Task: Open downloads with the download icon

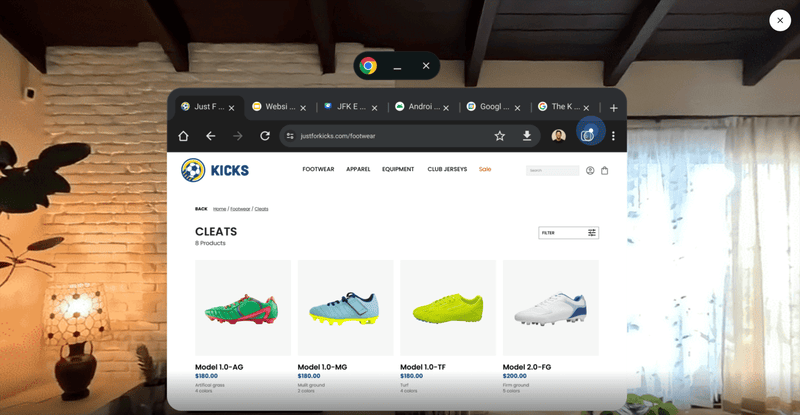Action: (x=527, y=136)
